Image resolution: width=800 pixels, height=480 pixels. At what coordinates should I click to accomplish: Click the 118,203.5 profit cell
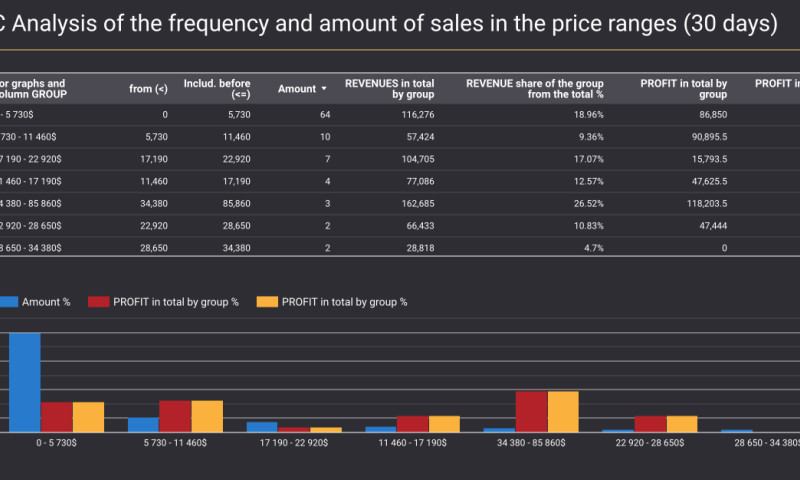(x=703, y=203)
